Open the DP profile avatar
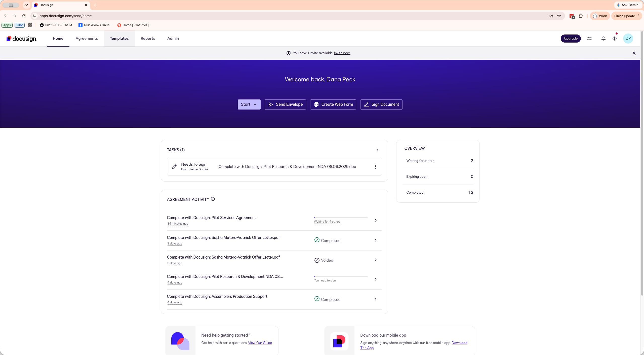 point(628,39)
